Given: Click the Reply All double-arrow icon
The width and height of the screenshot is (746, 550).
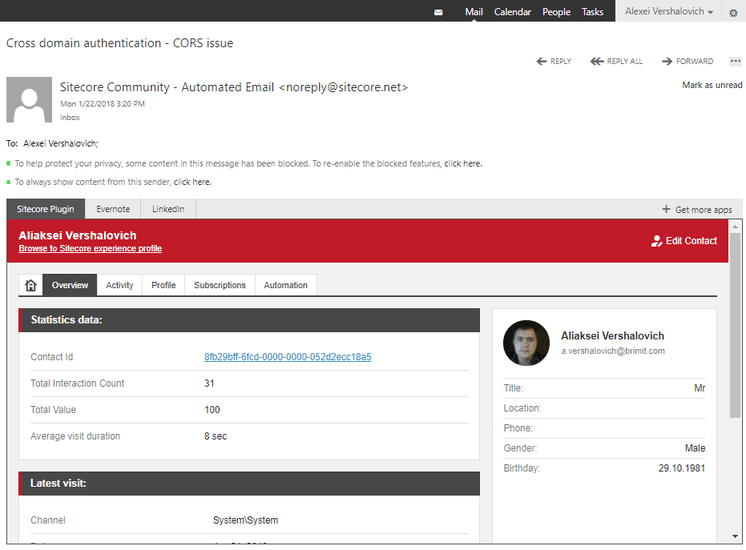Looking at the screenshot, I should pos(597,61).
